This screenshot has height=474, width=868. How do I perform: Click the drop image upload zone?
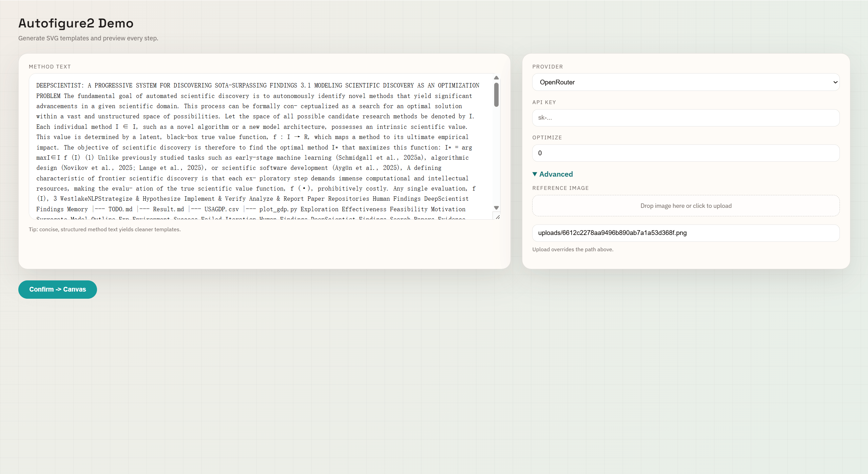click(686, 206)
